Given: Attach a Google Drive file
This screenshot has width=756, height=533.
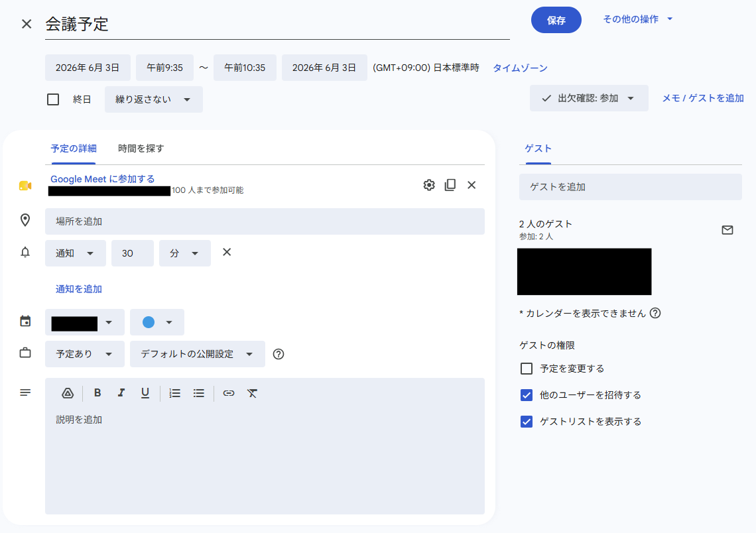Looking at the screenshot, I should click(68, 393).
